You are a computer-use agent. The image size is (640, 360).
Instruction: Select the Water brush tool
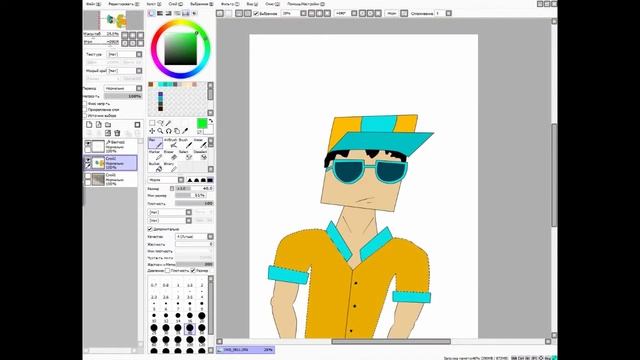pyautogui.click(x=200, y=143)
